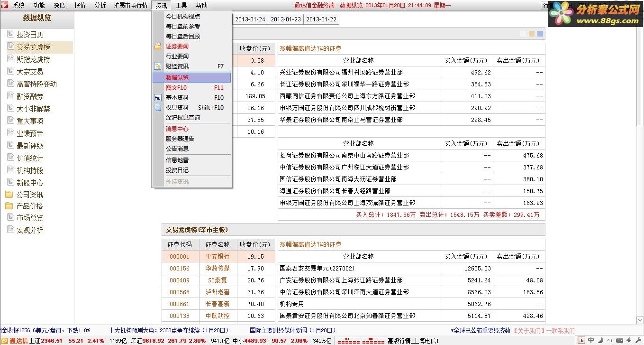Image resolution: width=644 pixels, height=345 pixels.
Task: Click the page icon beside 投资日历
Action: coord(10,35)
